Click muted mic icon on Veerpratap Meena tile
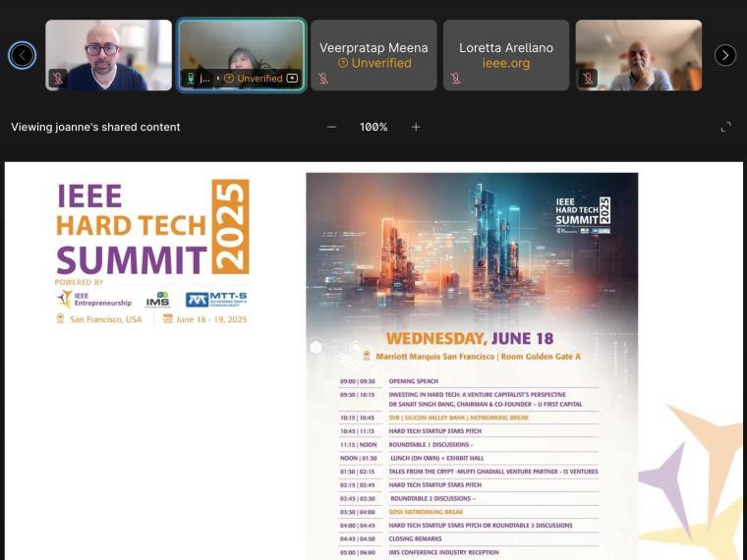Viewport: 747px width, 560px height. point(323,78)
